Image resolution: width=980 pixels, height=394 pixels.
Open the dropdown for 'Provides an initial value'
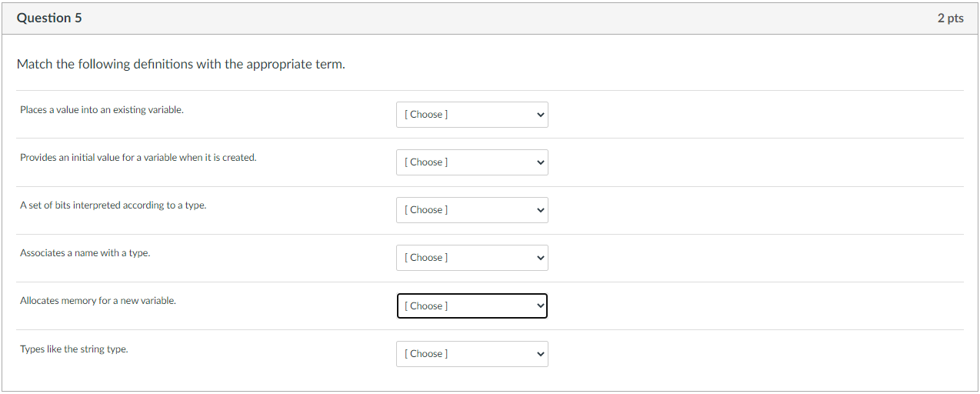[472, 162]
